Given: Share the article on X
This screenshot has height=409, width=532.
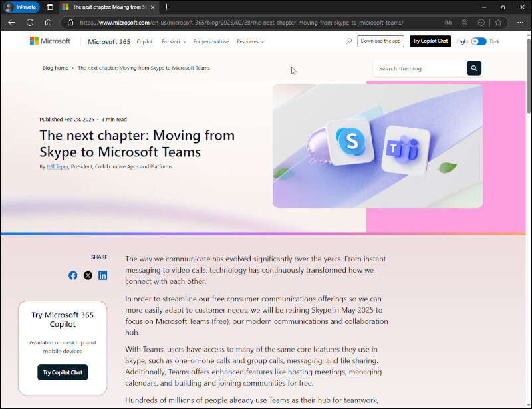Looking at the screenshot, I should [x=88, y=275].
